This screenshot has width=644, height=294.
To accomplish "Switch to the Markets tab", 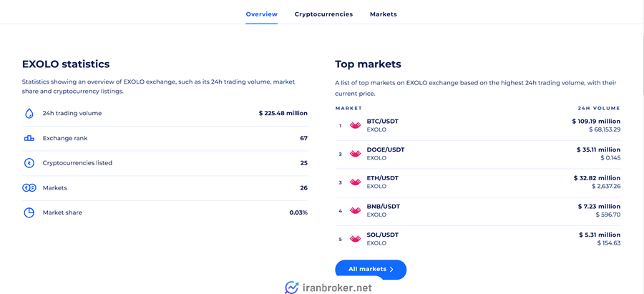I will [x=384, y=14].
